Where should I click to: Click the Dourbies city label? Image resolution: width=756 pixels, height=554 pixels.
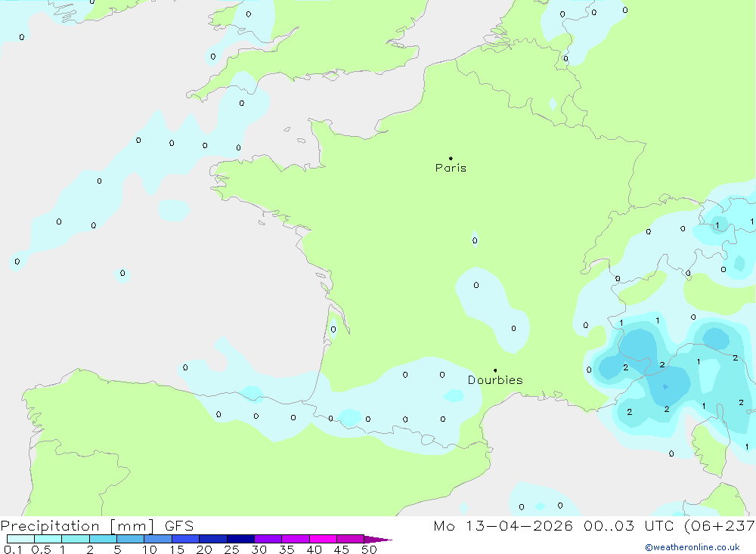(495, 380)
